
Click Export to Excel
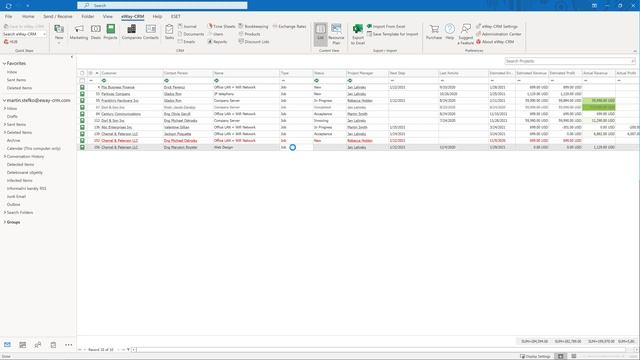[x=358, y=34]
